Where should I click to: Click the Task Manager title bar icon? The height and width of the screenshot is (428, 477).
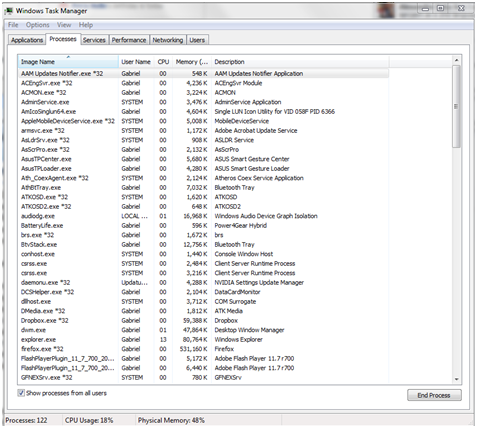[9, 11]
